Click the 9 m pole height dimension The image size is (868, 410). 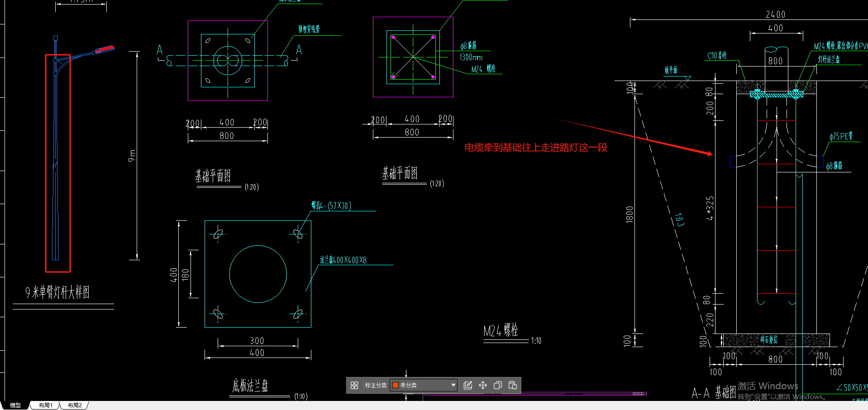(x=132, y=155)
